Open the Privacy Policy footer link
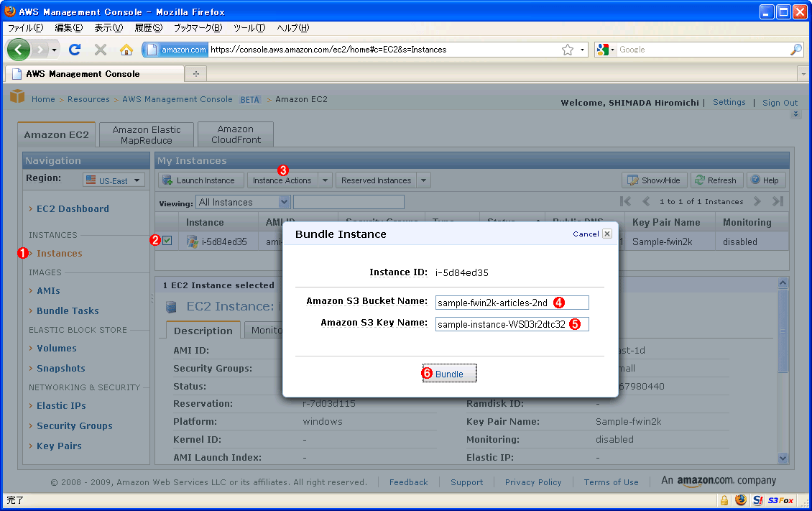812x511 pixels. coord(533,482)
